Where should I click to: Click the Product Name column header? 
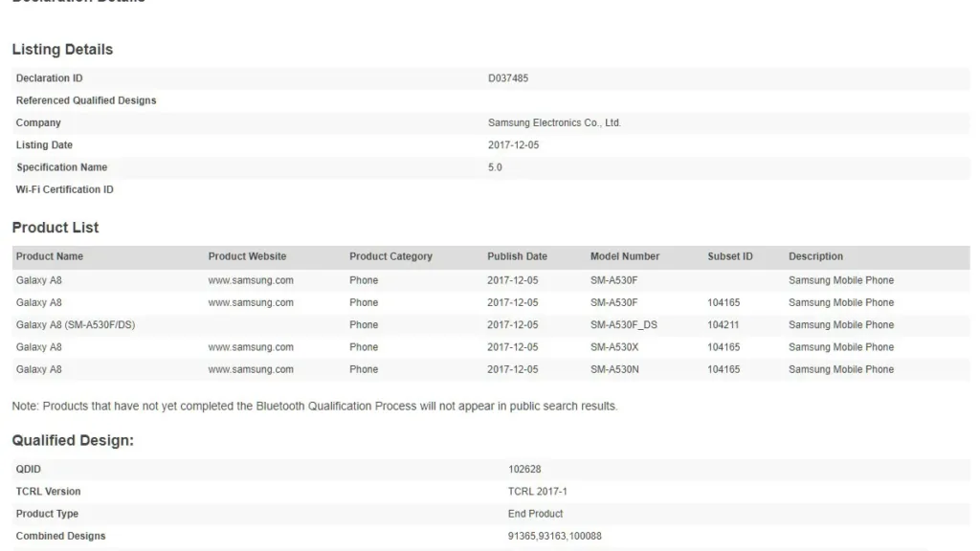coord(50,256)
